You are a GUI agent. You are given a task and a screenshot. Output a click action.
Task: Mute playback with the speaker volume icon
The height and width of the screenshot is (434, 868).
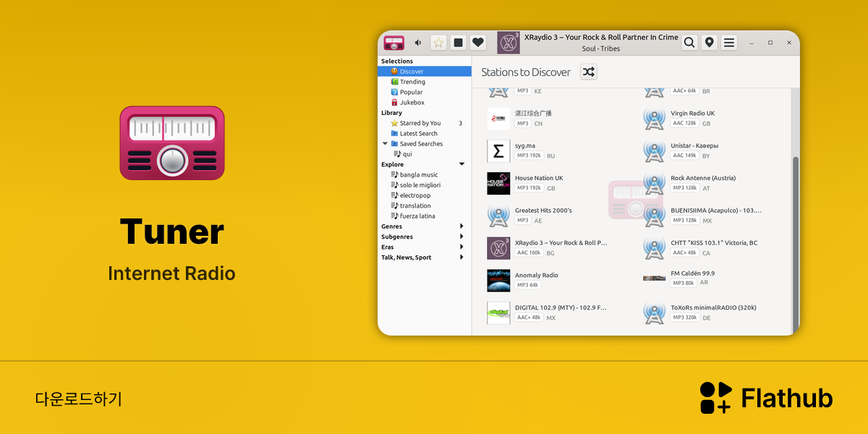(418, 43)
